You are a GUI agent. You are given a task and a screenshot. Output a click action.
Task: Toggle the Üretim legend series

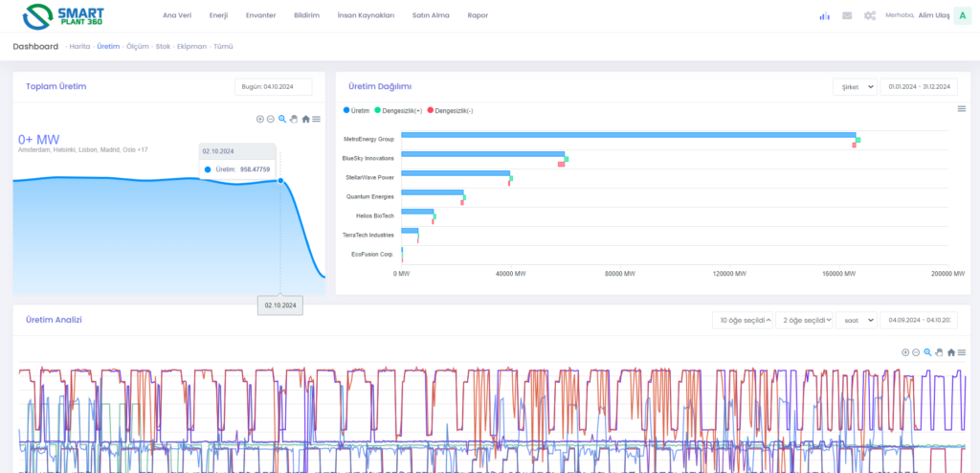(x=358, y=111)
